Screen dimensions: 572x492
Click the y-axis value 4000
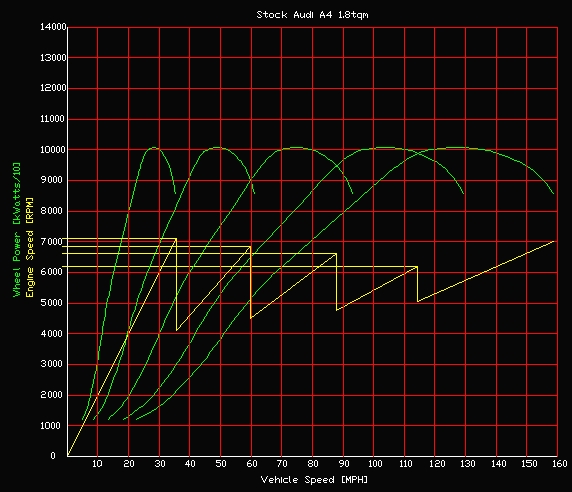coord(51,334)
